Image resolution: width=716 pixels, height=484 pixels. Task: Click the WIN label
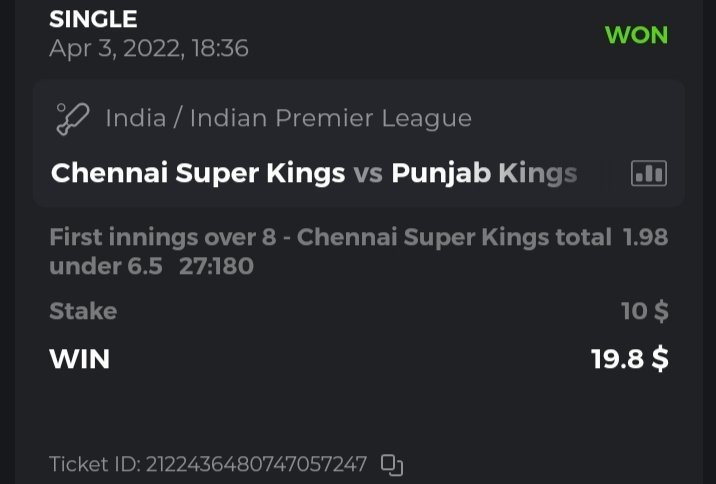pyautogui.click(x=79, y=358)
